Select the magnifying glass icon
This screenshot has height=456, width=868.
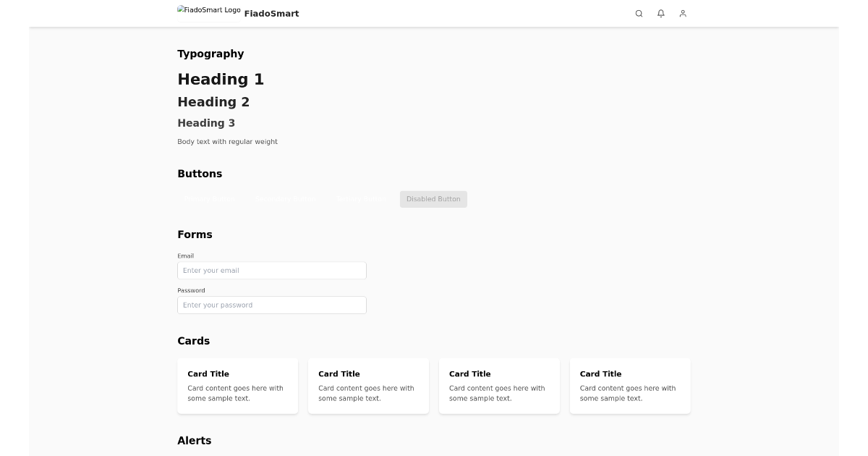point(639,13)
